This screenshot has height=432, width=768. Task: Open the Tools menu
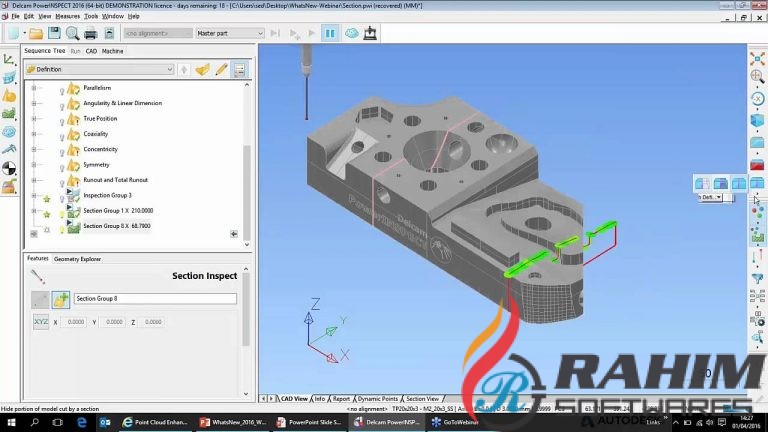pos(91,16)
